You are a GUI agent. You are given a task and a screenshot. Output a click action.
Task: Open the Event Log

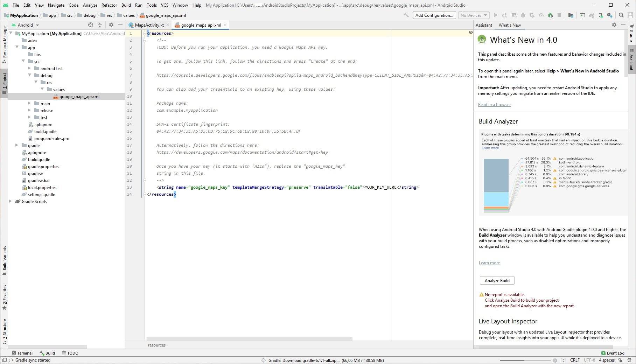point(613,353)
